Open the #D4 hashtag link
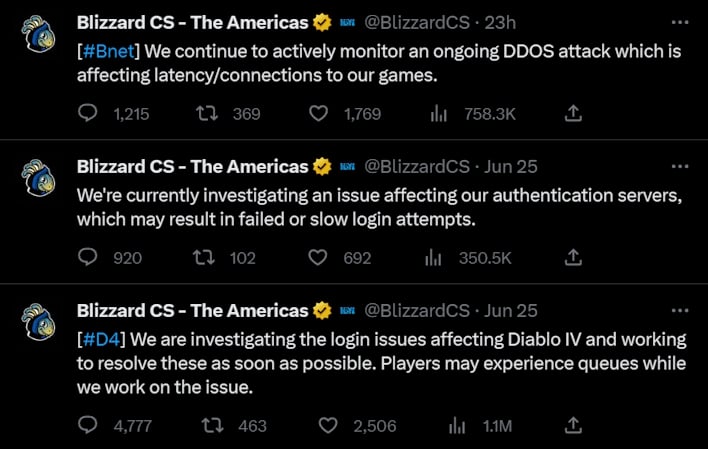 (102, 339)
